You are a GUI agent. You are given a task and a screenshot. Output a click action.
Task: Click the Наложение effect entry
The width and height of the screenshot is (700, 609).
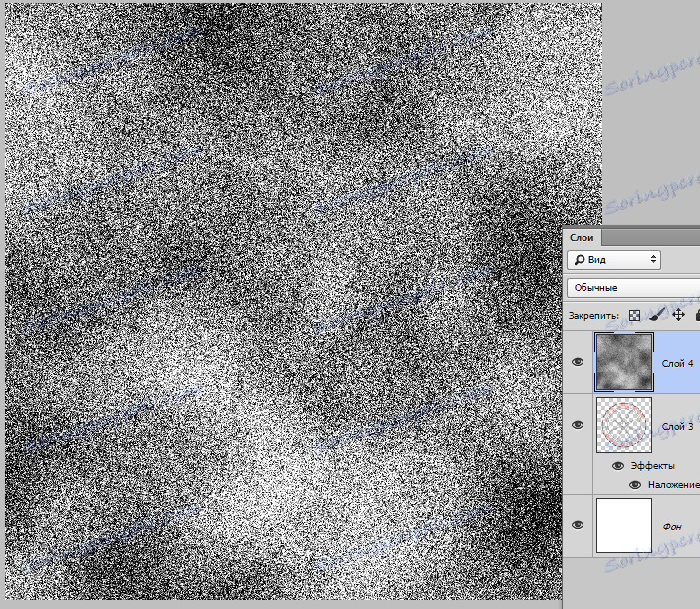[x=674, y=484]
